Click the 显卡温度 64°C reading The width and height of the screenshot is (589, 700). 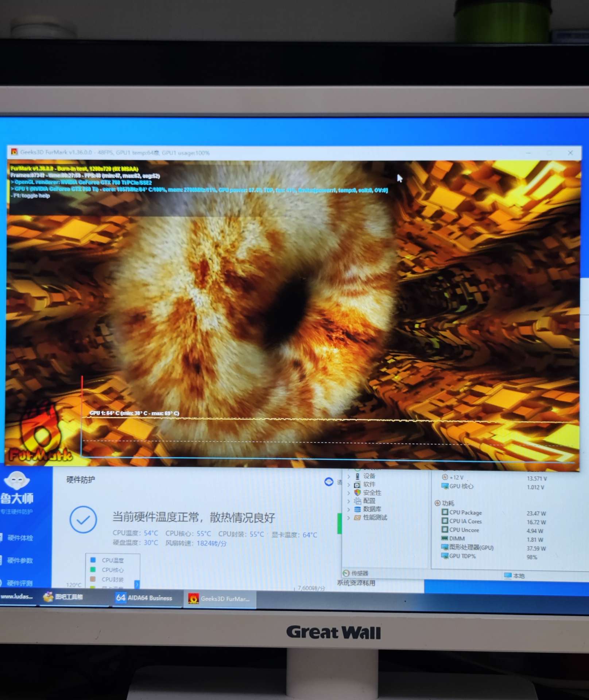coord(294,534)
